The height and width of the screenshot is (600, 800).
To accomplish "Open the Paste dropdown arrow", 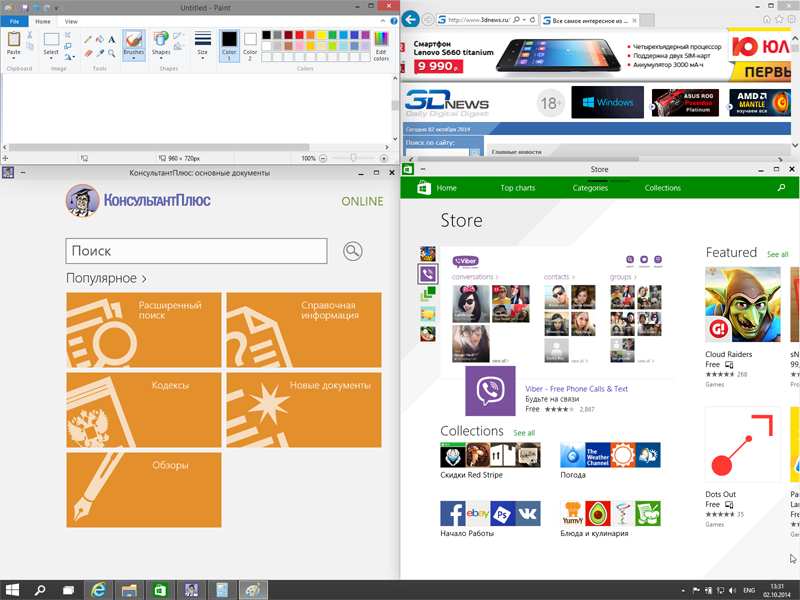I will [x=14, y=58].
